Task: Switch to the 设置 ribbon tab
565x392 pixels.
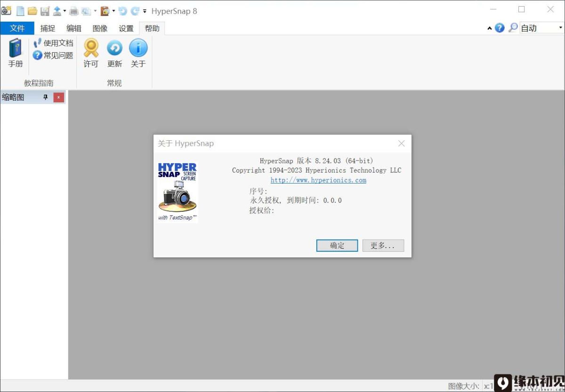Action: coord(126,28)
